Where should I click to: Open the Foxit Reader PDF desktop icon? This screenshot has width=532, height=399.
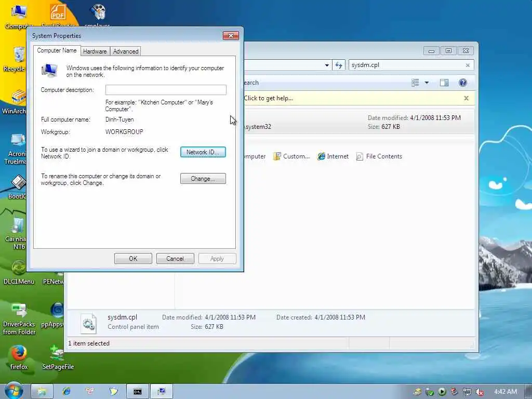pos(58,15)
